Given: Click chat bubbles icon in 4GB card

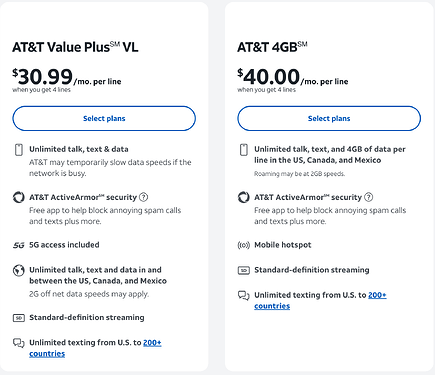Looking at the screenshot, I should 244,295.
